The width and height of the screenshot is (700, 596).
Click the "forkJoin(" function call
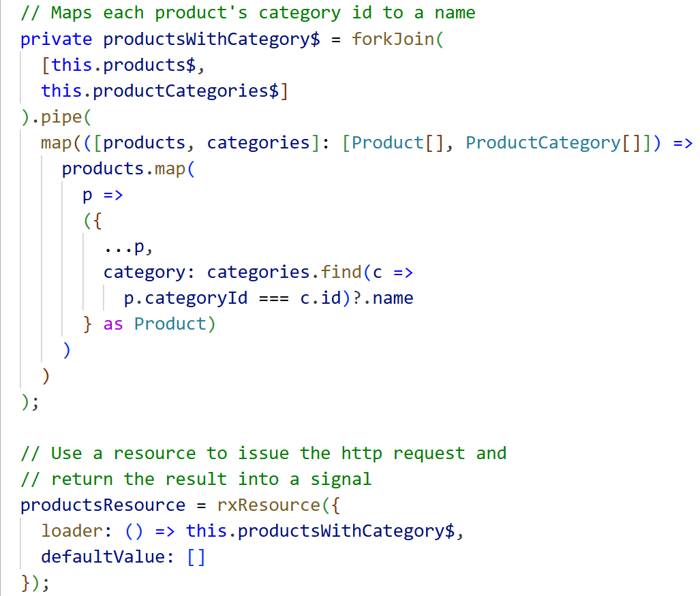398,40
